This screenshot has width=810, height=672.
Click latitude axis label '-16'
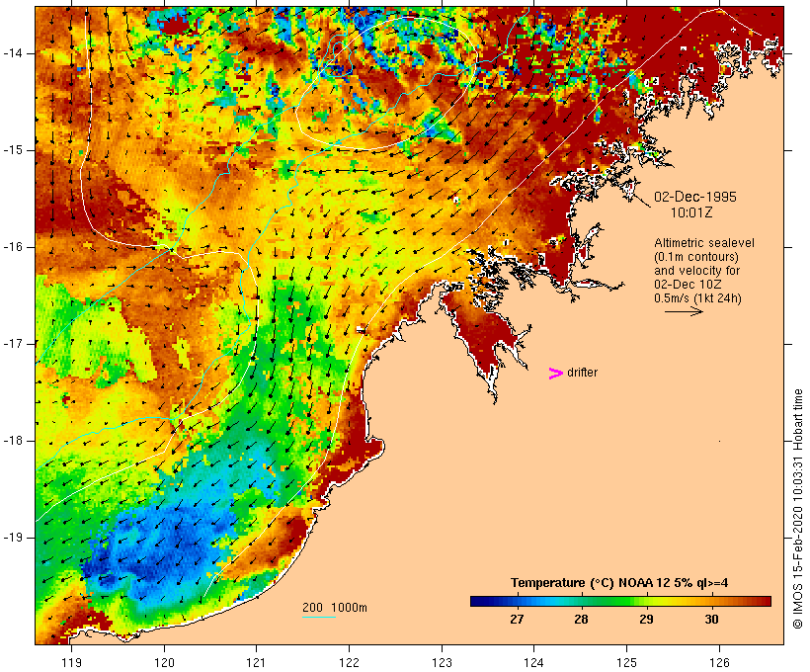12,247
